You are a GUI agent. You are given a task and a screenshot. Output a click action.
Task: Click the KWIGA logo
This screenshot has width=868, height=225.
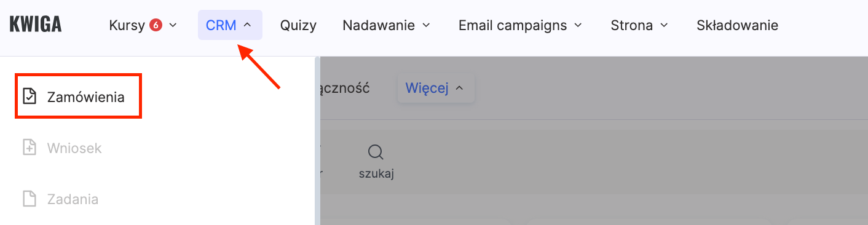pyautogui.click(x=36, y=25)
